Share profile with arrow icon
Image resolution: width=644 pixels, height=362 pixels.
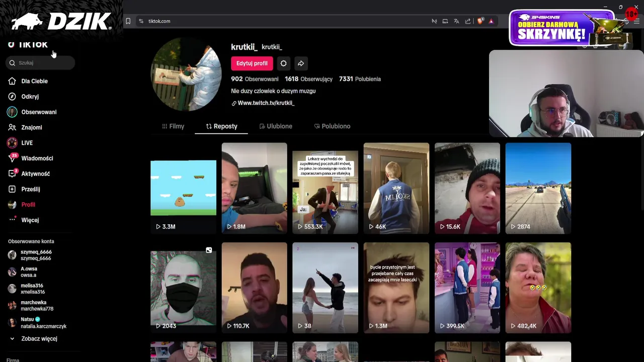tap(300, 63)
